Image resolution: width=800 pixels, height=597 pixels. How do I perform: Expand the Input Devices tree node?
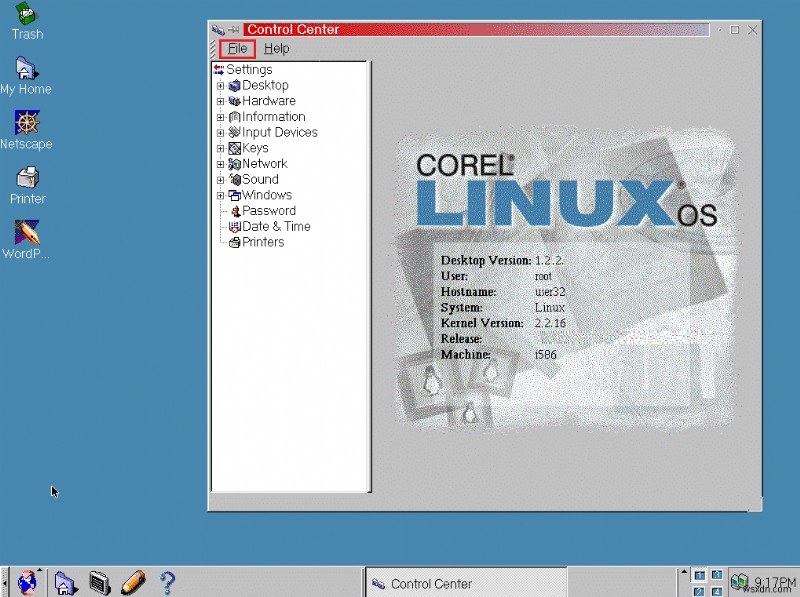(x=220, y=133)
